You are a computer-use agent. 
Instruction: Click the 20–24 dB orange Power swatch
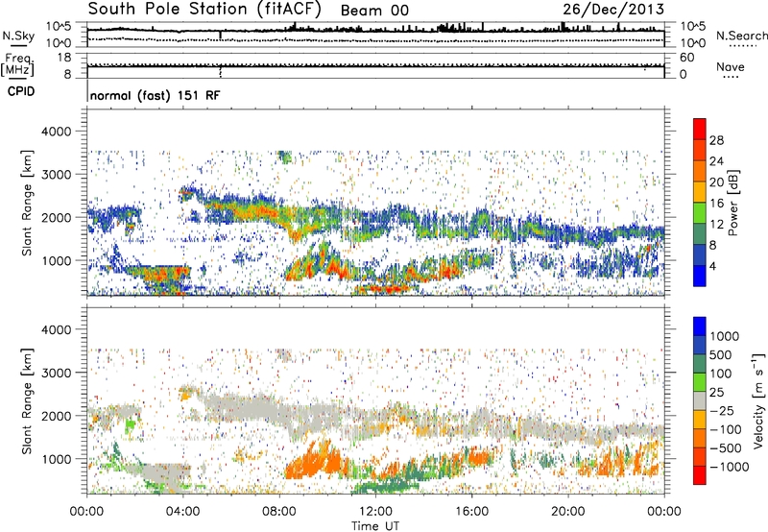pyautogui.click(x=700, y=171)
